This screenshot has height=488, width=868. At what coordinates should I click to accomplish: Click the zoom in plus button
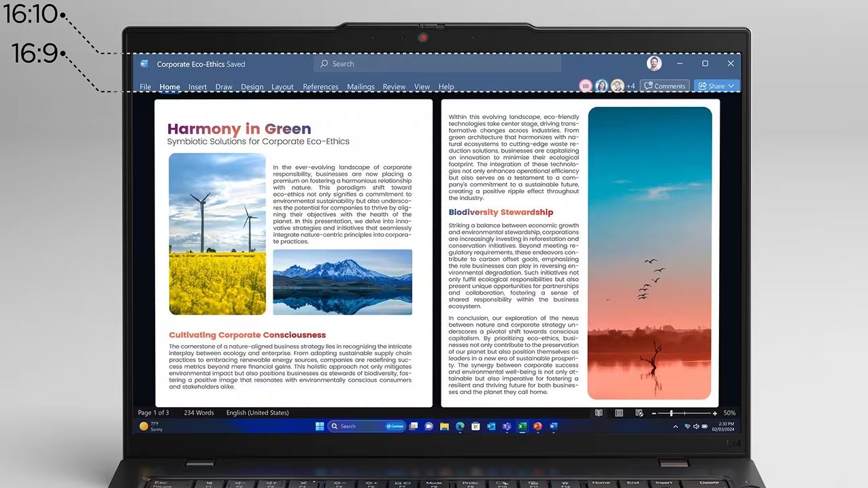click(714, 413)
